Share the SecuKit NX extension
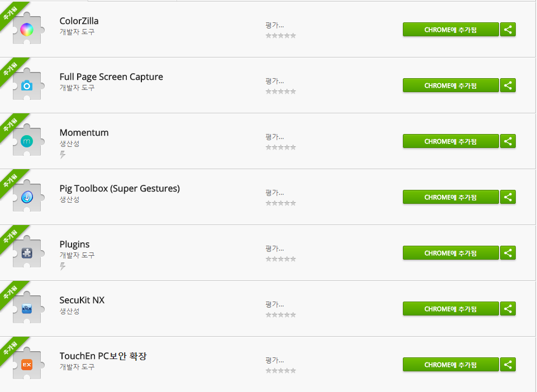The width and height of the screenshot is (537, 392). coord(507,309)
